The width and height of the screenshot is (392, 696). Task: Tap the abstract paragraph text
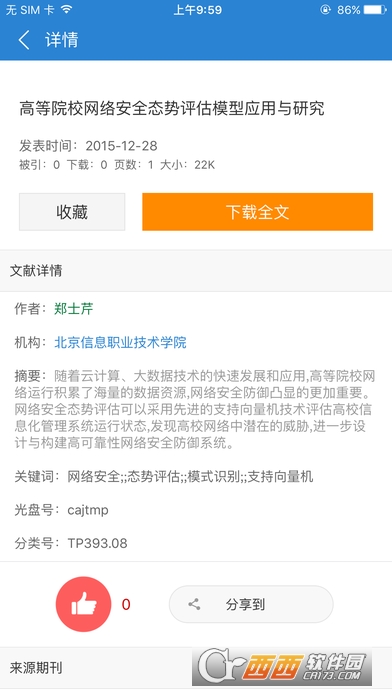pos(195,409)
